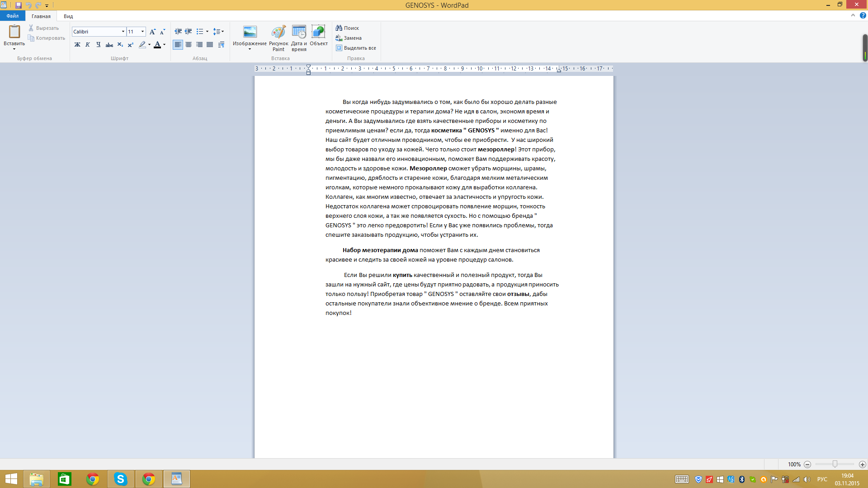Toggle bold (Ж) formatting
Screen dimensions: 868x488
(x=77, y=45)
